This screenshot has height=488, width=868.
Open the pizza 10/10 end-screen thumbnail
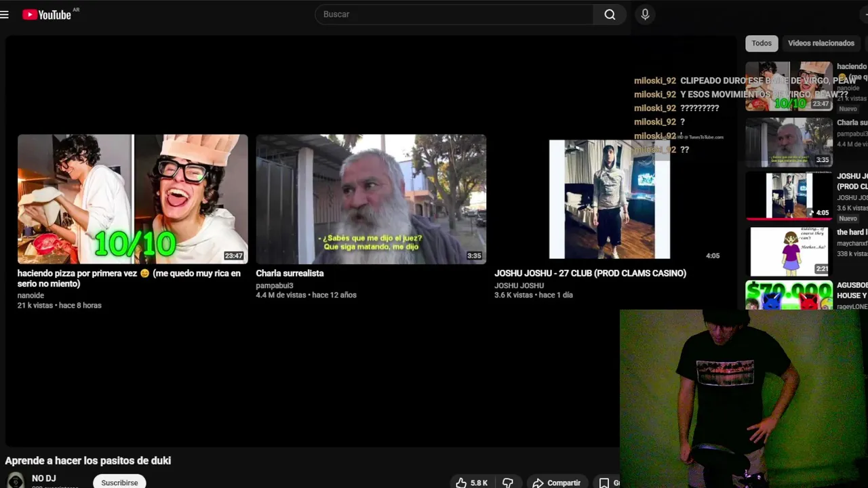pos(132,199)
